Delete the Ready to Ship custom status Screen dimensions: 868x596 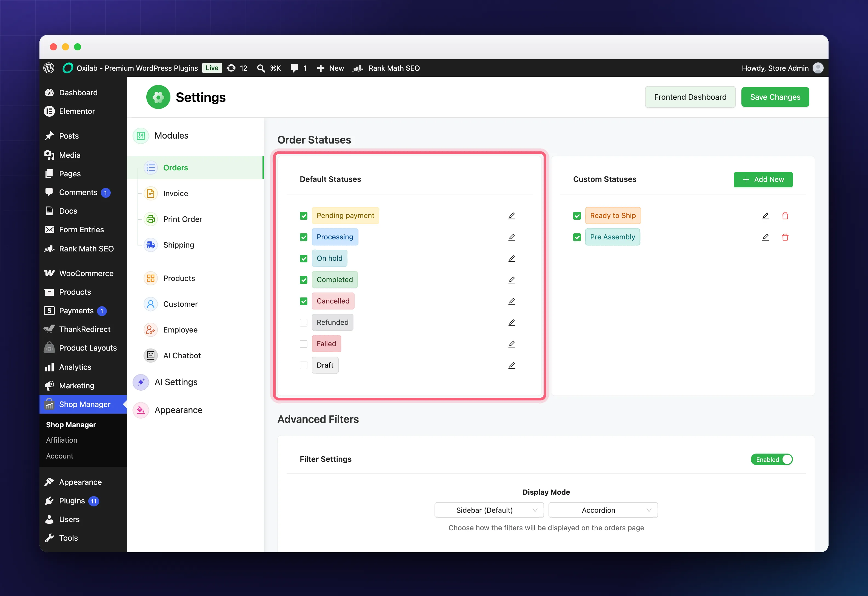click(785, 216)
